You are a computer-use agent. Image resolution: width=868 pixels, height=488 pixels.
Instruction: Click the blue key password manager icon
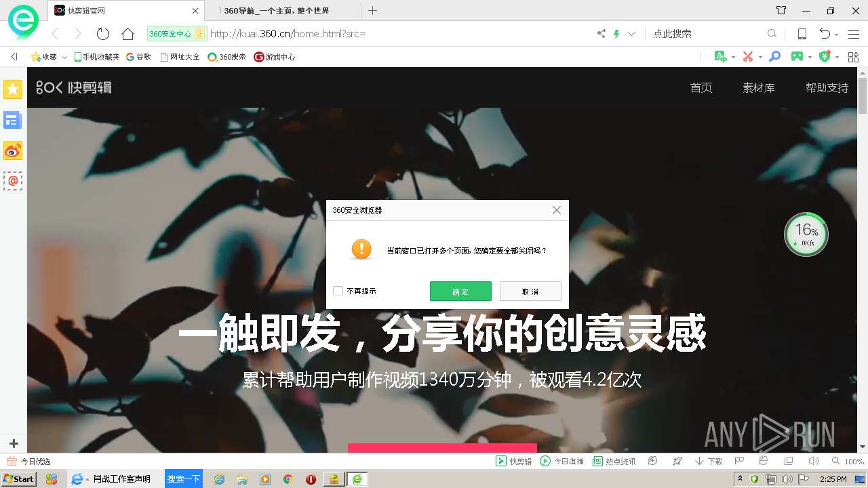(774, 56)
